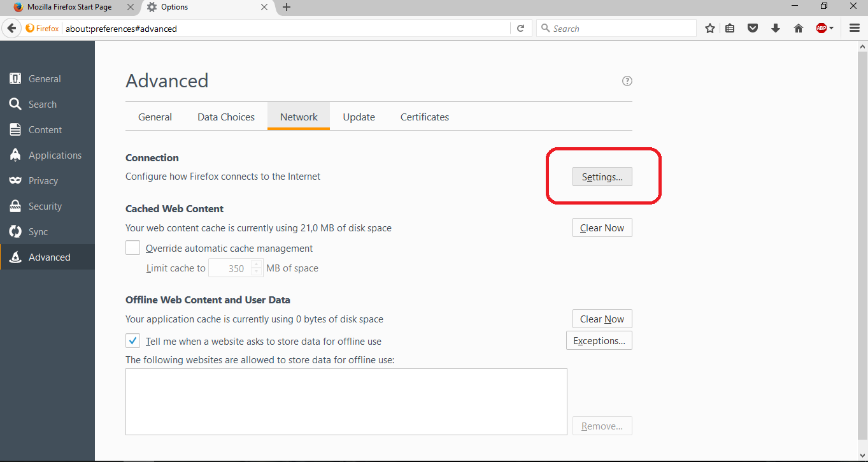Open offline data Exceptions
This screenshot has height=462, width=868.
pos(599,340)
